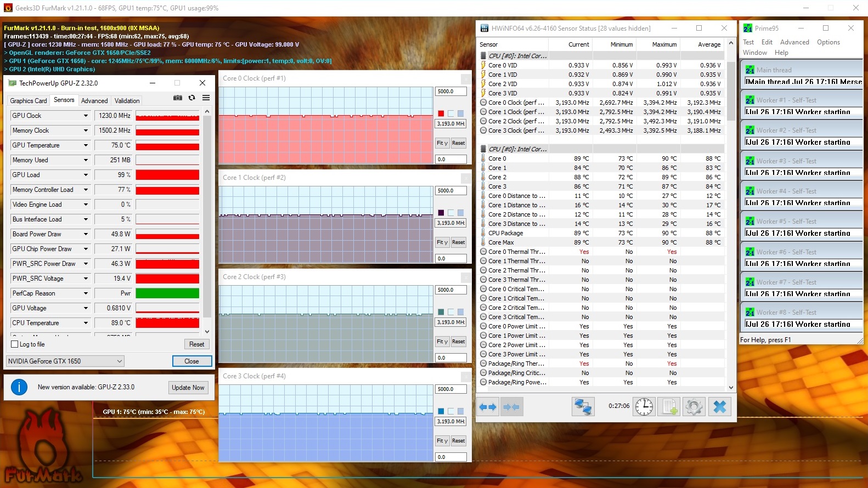
Task: Click the GPU-Z Close button
Action: tap(192, 361)
